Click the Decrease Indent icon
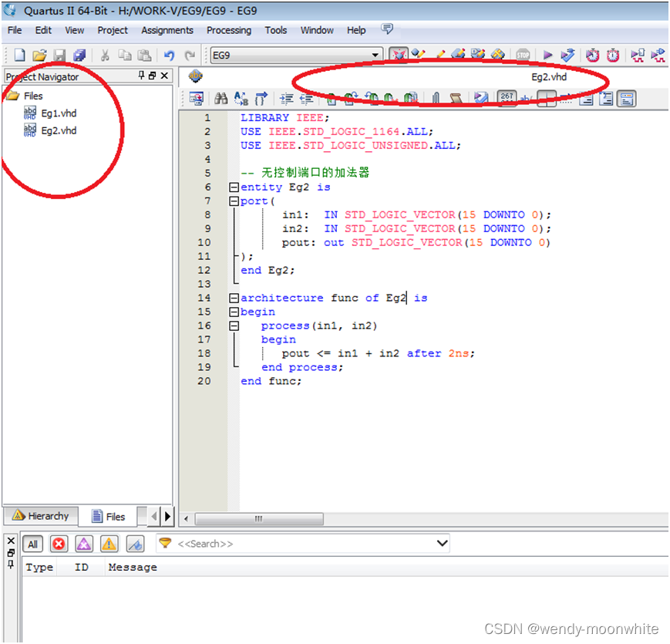The height and width of the screenshot is (644, 670). pos(306,99)
